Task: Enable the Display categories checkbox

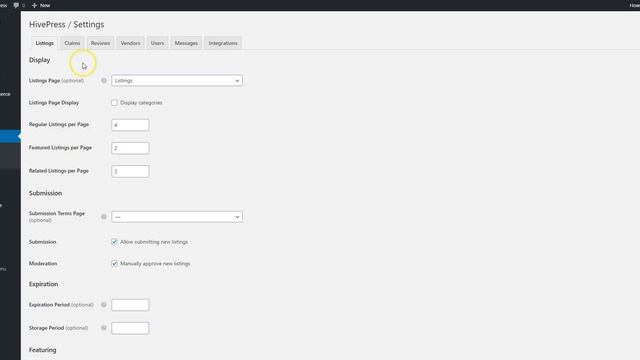Action: (114, 103)
